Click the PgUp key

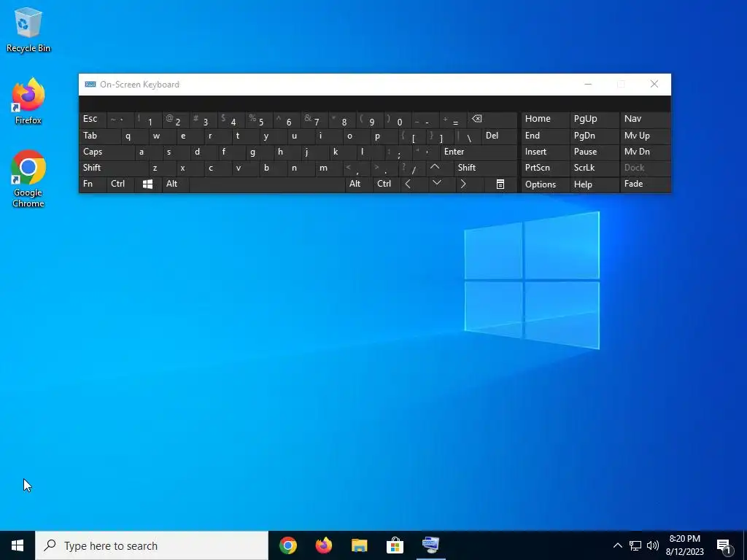(595, 119)
